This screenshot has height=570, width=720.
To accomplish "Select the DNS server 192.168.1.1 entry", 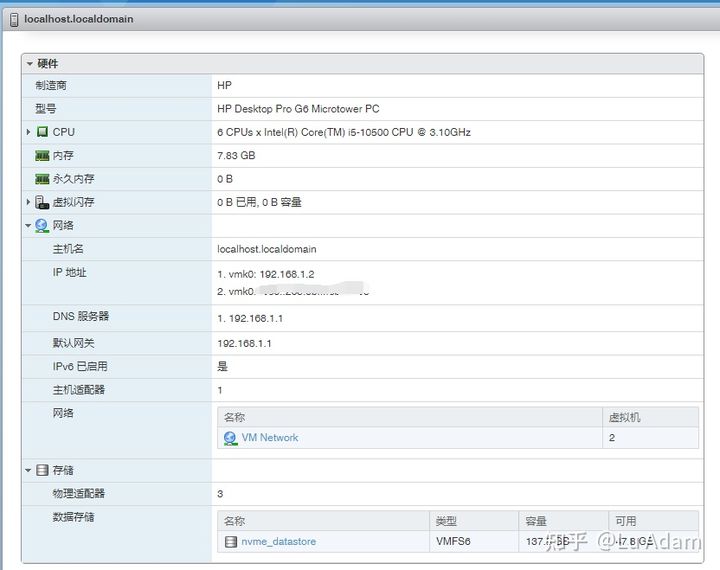I will point(250,318).
